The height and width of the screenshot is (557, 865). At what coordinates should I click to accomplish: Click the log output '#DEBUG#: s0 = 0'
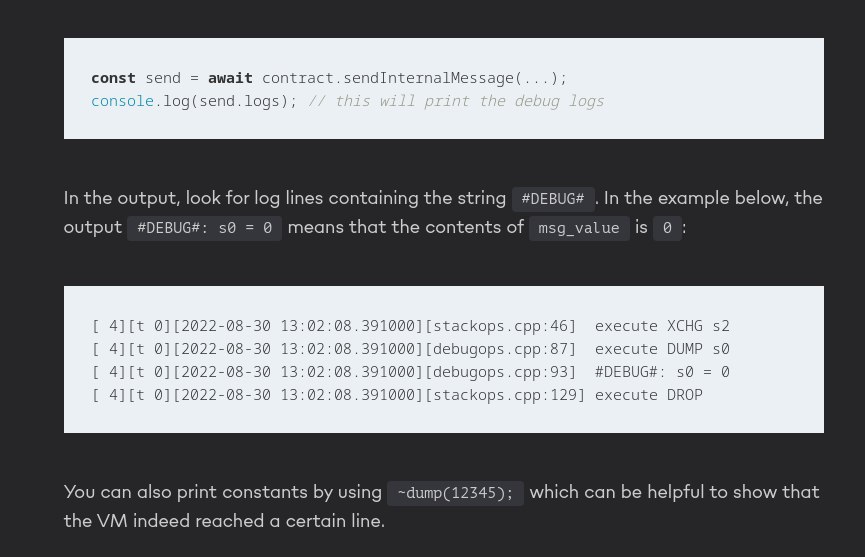(662, 372)
